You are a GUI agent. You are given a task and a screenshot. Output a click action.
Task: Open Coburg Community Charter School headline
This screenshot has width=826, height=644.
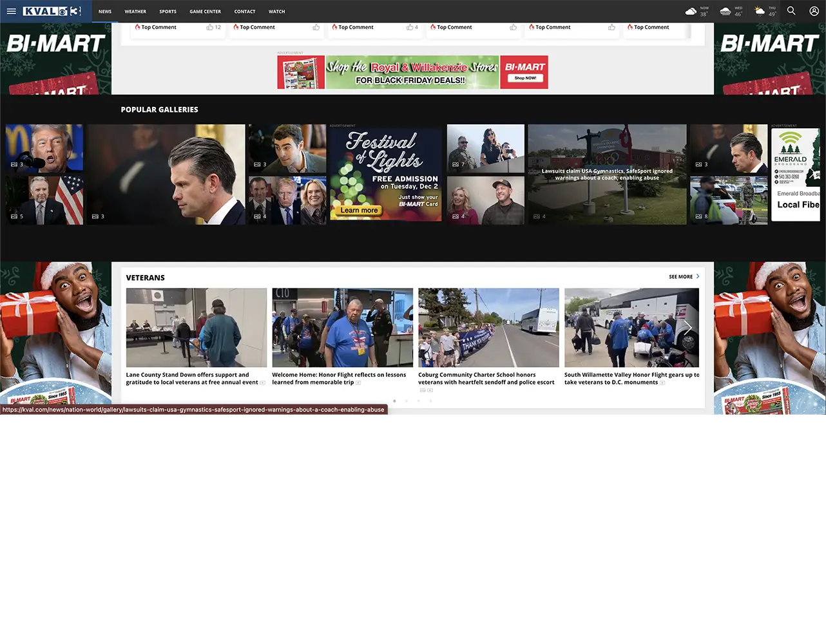coord(486,379)
